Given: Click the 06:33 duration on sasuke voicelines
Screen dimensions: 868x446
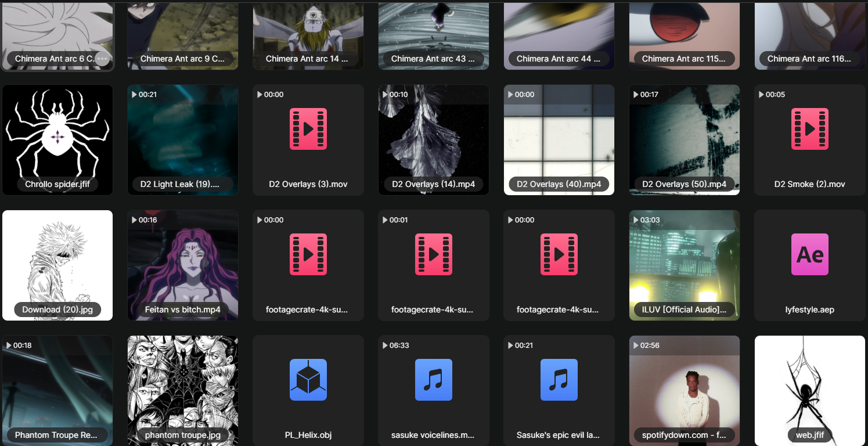Looking at the screenshot, I should point(399,346).
